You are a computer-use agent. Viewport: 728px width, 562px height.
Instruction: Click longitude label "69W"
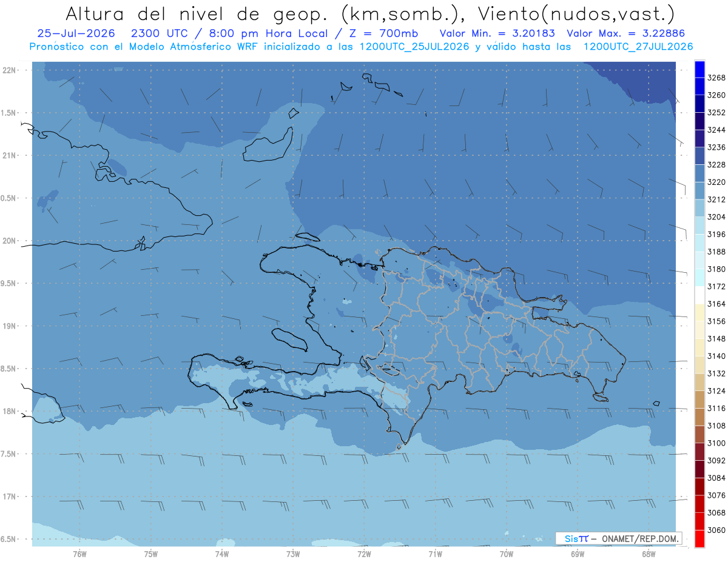point(578,553)
